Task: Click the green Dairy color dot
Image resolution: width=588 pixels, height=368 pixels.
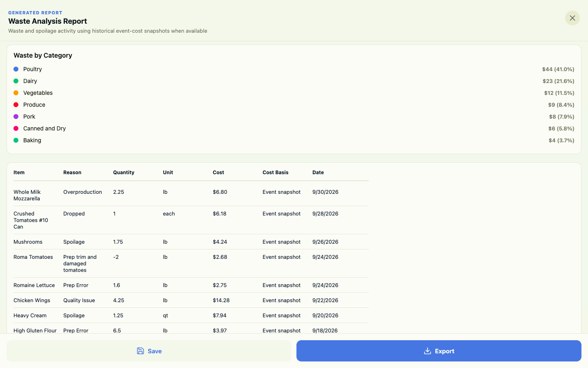Action: click(x=16, y=81)
